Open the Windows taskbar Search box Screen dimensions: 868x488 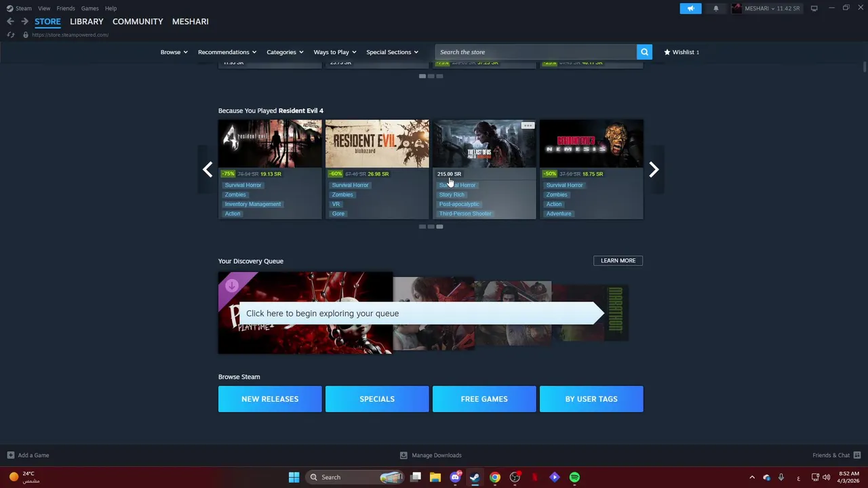click(x=354, y=477)
